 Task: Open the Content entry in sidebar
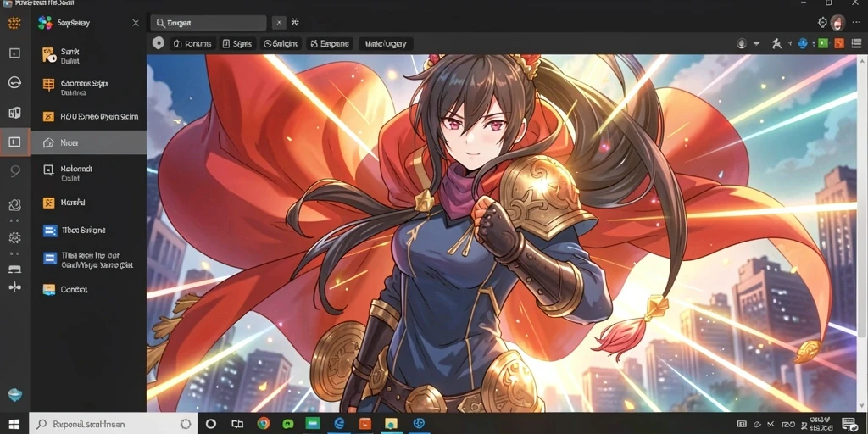(x=88, y=290)
